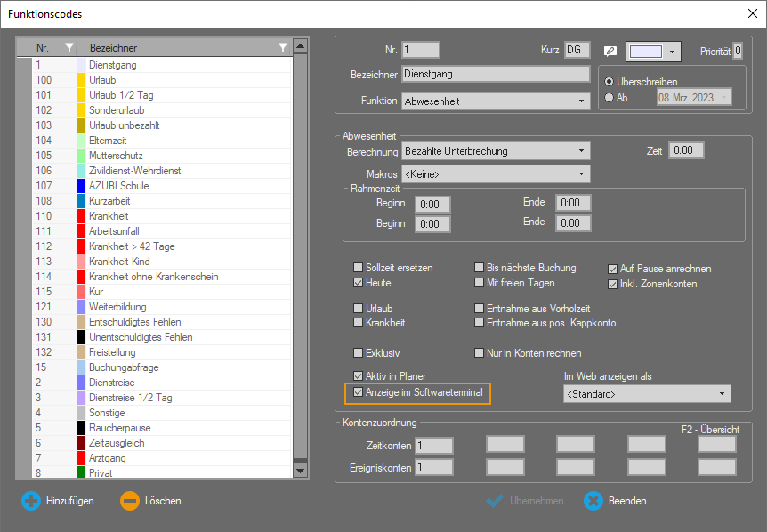Click the filter icon in Nr. column
Screen dimensions: 767x532
tap(70, 47)
